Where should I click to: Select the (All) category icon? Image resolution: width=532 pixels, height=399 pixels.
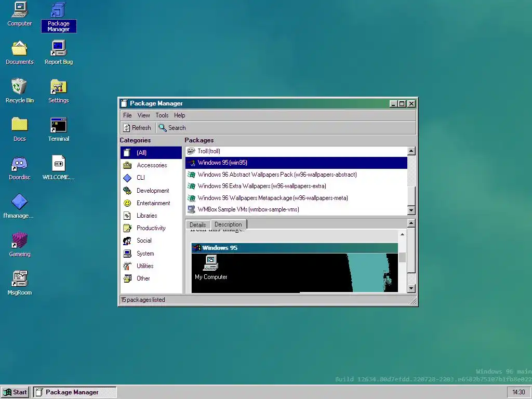[x=127, y=153]
